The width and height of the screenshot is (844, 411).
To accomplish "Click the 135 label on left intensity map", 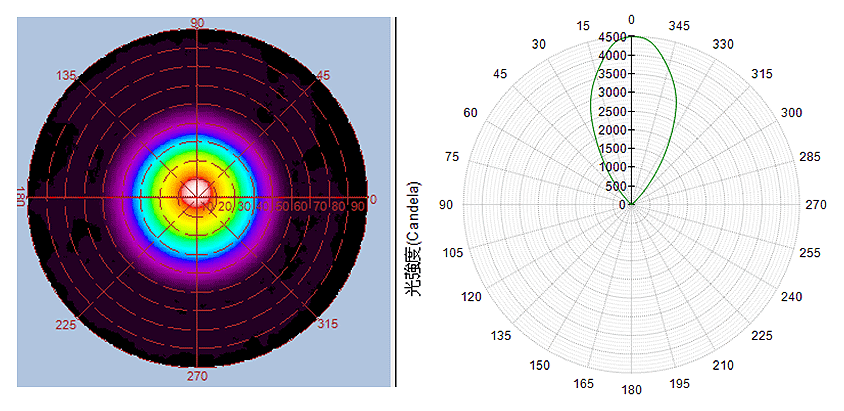I will click(68, 76).
